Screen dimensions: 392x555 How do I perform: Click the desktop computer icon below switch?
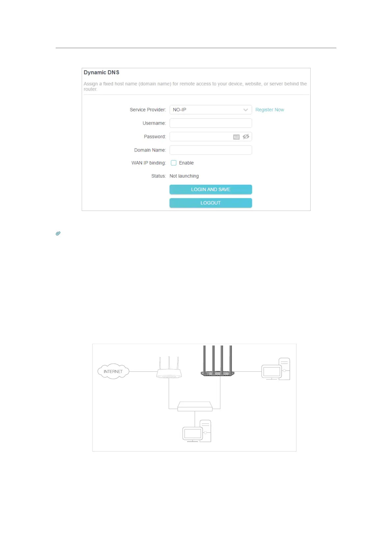pyautogui.click(x=197, y=431)
